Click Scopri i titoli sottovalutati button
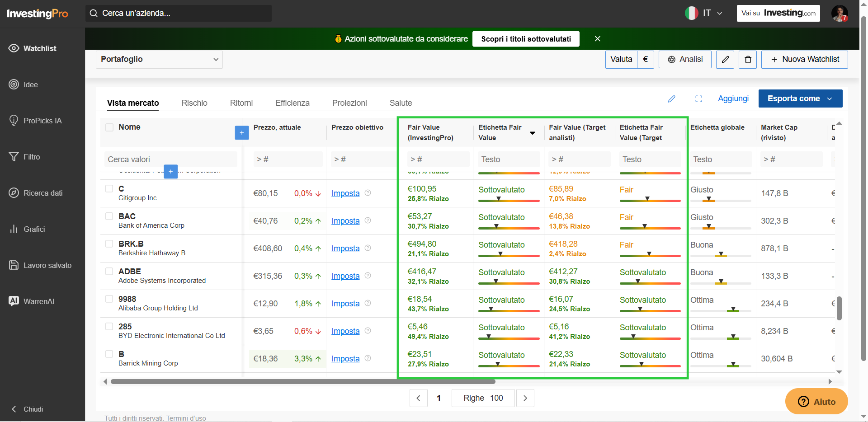The height and width of the screenshot is (422, 868). [526, 39]
